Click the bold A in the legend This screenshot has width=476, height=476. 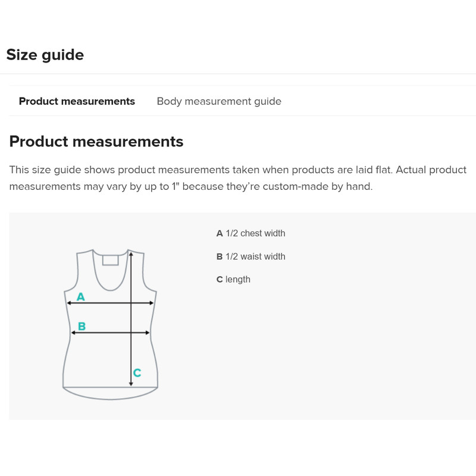click(x=219, y=233)
